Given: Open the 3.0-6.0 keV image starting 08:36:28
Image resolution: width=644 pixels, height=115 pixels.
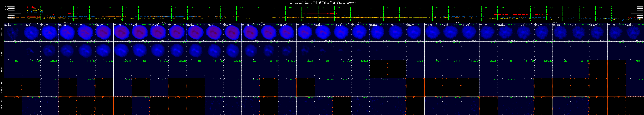Looking at the screenshot, I should [x=379, y=32].
